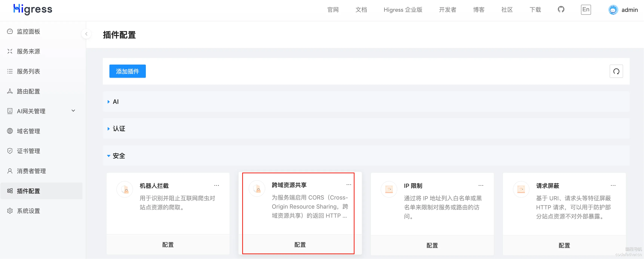The height and width of the screenshot is (259, 644).
Task: Click the 添加插件 button
Action: pos(128,71)
